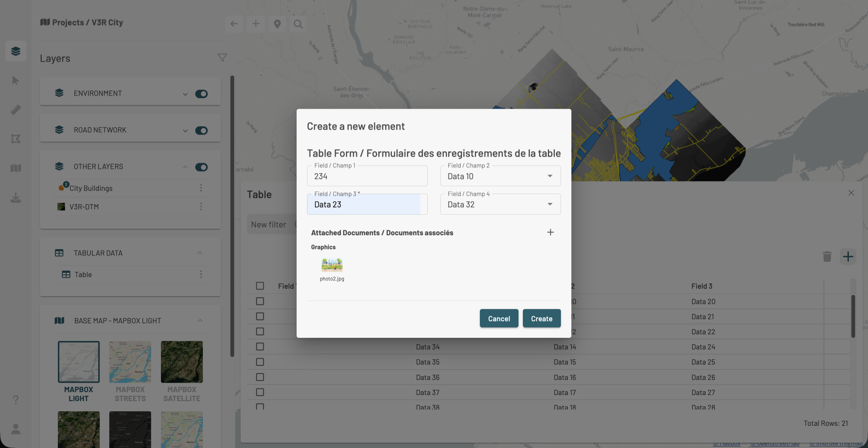This screenshot has width=868, height=448.
Task: Open options menu for V3R-DTM layer
Action: tap(201, 207)
